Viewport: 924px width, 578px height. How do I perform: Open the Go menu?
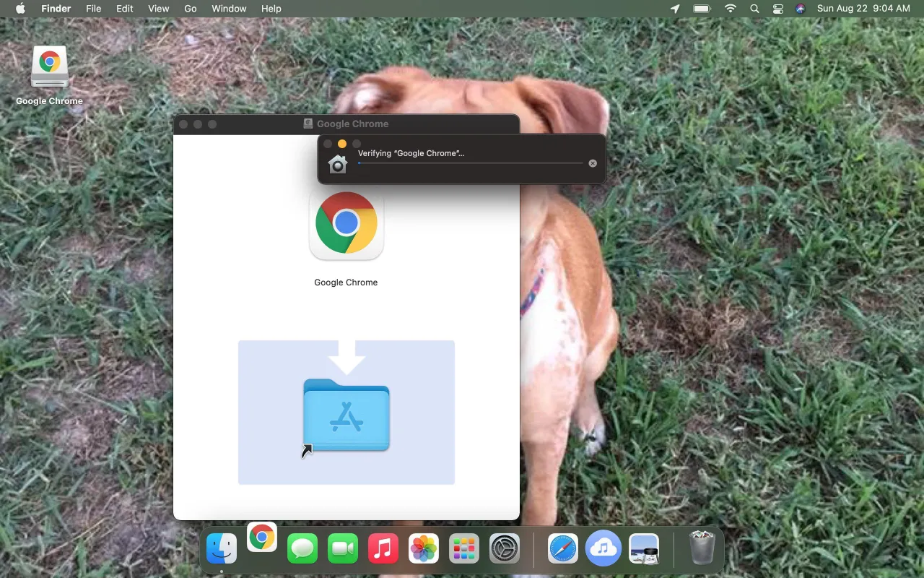pyautogui.click(x=190, y=9)
